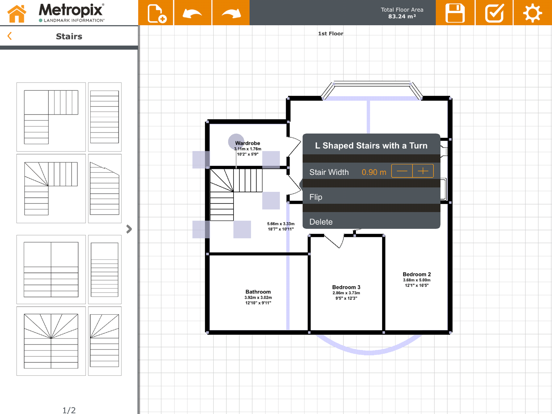Open the checklist/complete plan icon
This screenshot has height=414, width=552.
coord(494,13)
